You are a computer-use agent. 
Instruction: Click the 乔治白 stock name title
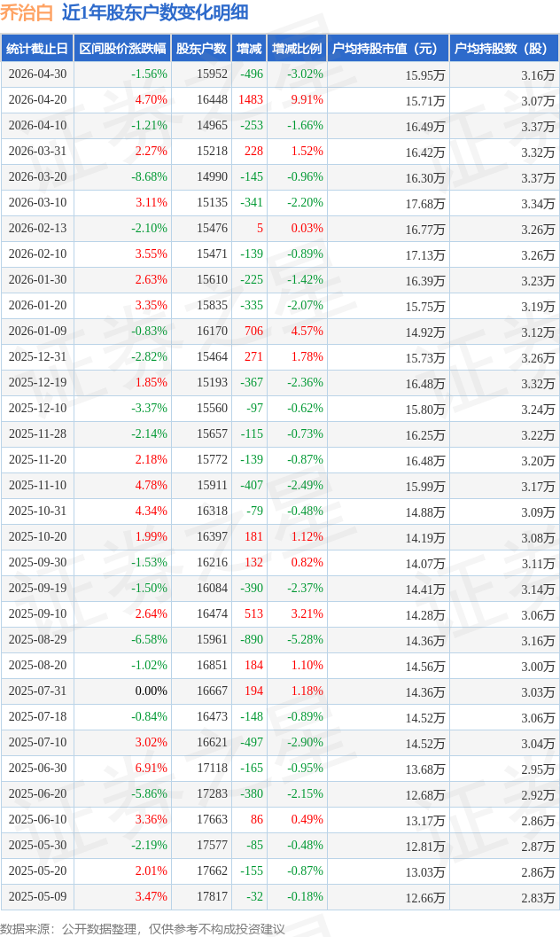[27, 12]
